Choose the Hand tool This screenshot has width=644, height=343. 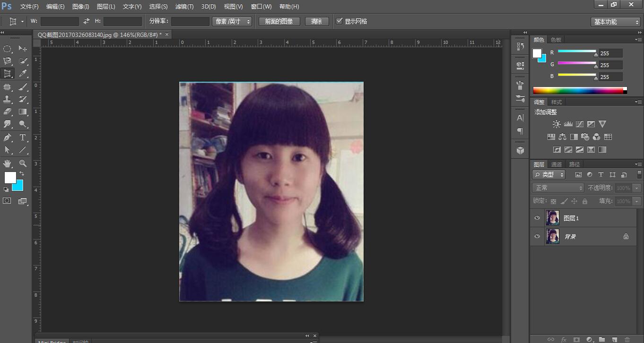[8, 163]
